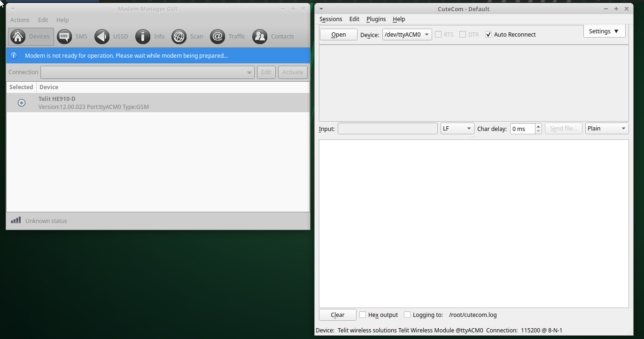Image resolution: width=644 pixels, height=339 pixels.
Task: Increase the Char delay value
Action: [538, 126]
